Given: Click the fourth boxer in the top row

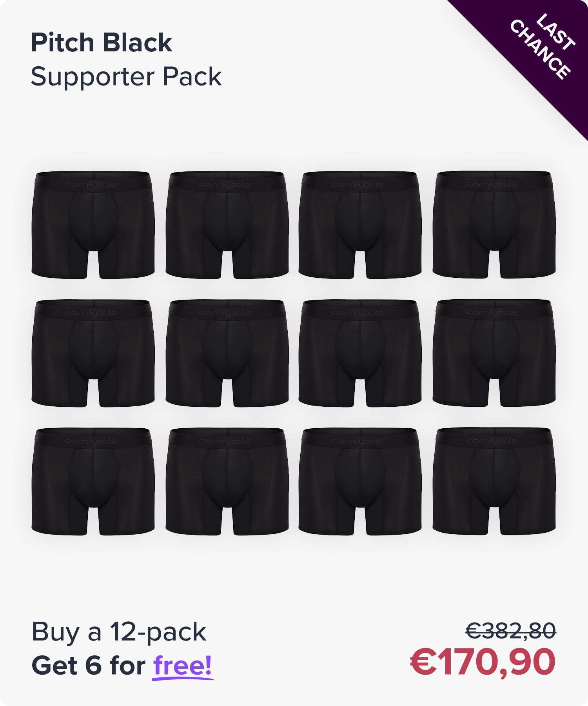Looking at the screenshot, I should point(494,225).
